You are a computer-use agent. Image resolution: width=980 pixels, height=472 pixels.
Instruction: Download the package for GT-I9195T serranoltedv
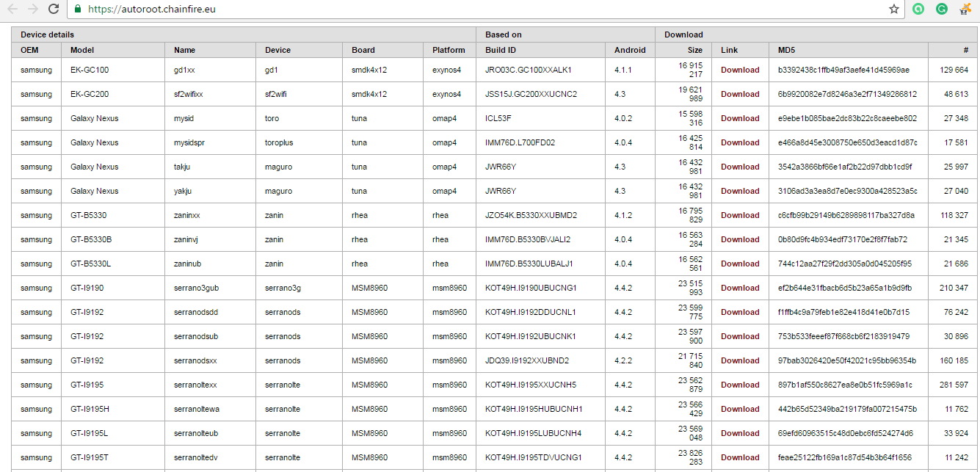coord(740,457)
